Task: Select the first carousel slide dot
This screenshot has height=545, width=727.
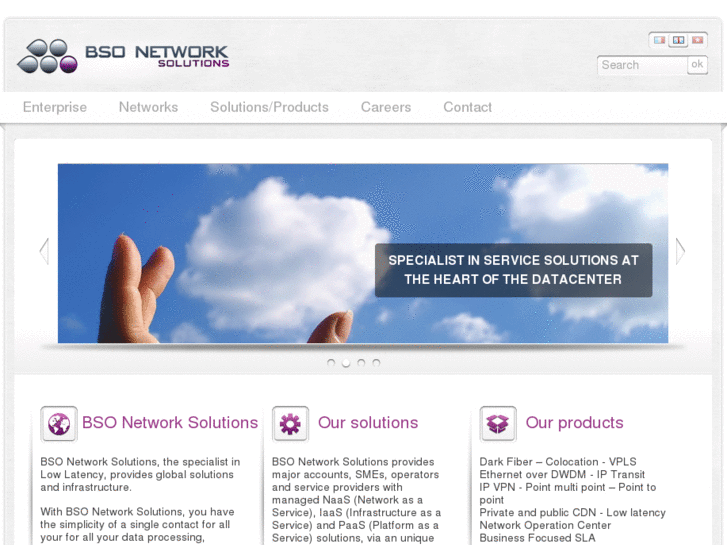Action: (x=331, y=363)
